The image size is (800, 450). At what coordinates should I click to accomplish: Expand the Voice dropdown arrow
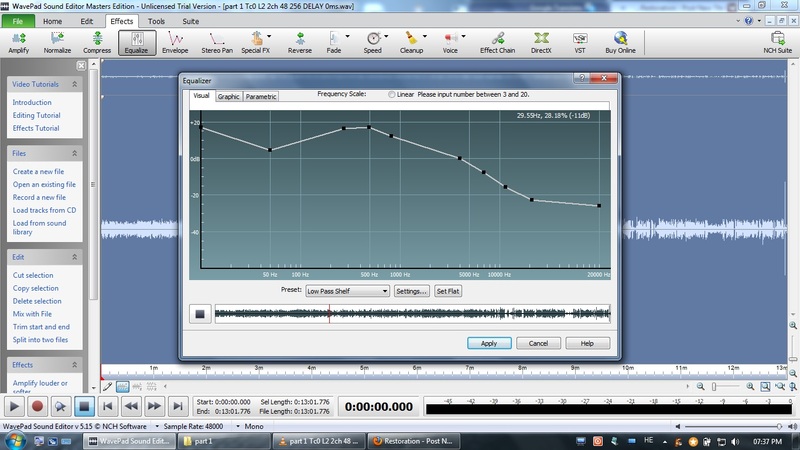(x=463, y=36)
